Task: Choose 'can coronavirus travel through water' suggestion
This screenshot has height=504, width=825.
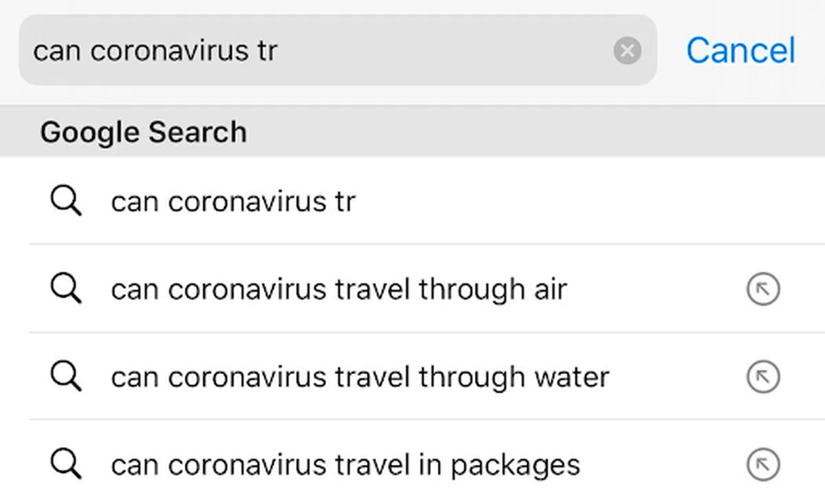Action: tap(360, 377)
